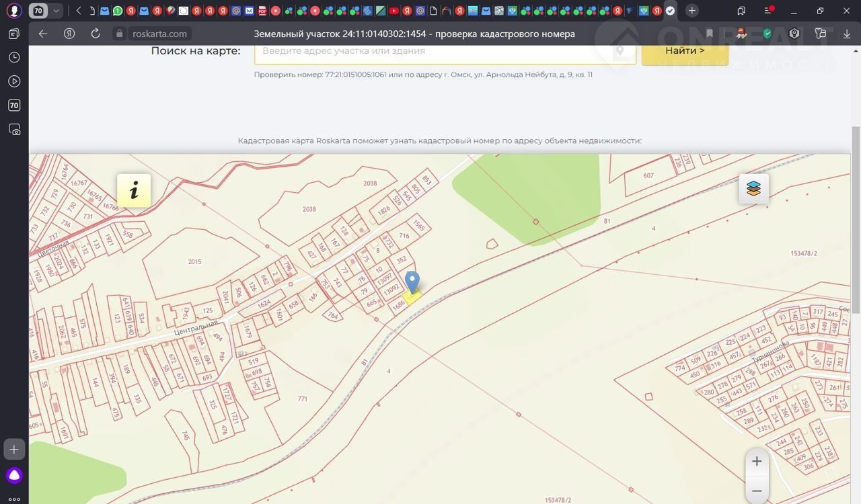
Task: Open the browser main menu
Action: [769, 11]
